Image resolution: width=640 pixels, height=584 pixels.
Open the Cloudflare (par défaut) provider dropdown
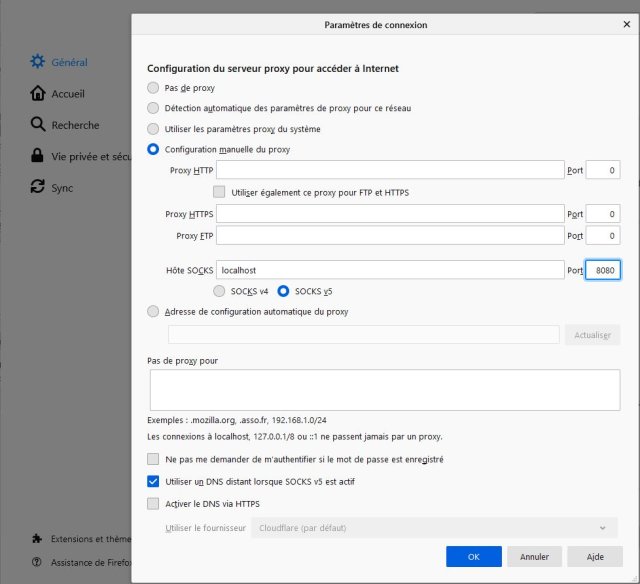tap(433, 527)
